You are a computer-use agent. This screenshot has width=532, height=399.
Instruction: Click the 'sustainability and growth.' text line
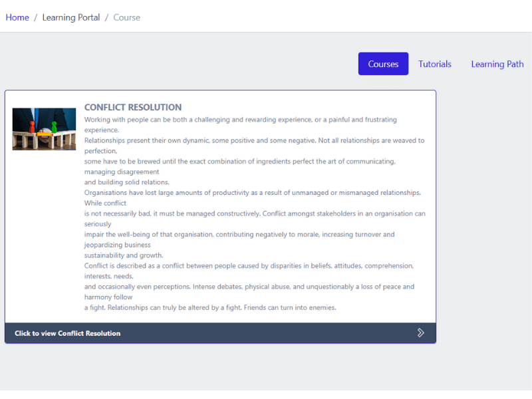(124, 255)
